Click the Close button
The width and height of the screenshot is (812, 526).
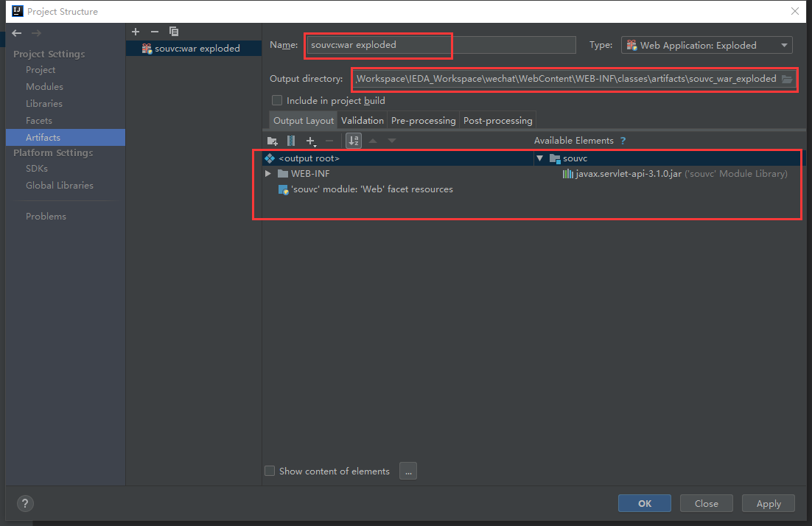(x=707, y=503)
